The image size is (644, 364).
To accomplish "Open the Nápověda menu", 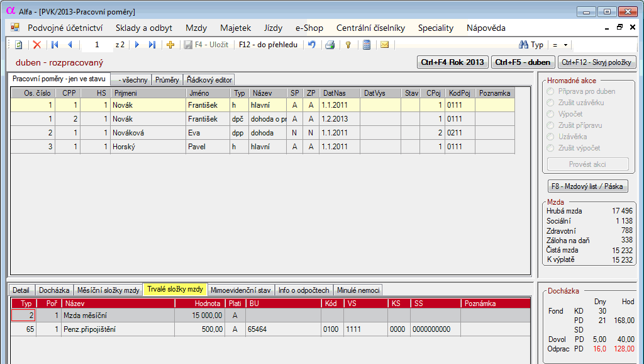I will tap(486, 28).
